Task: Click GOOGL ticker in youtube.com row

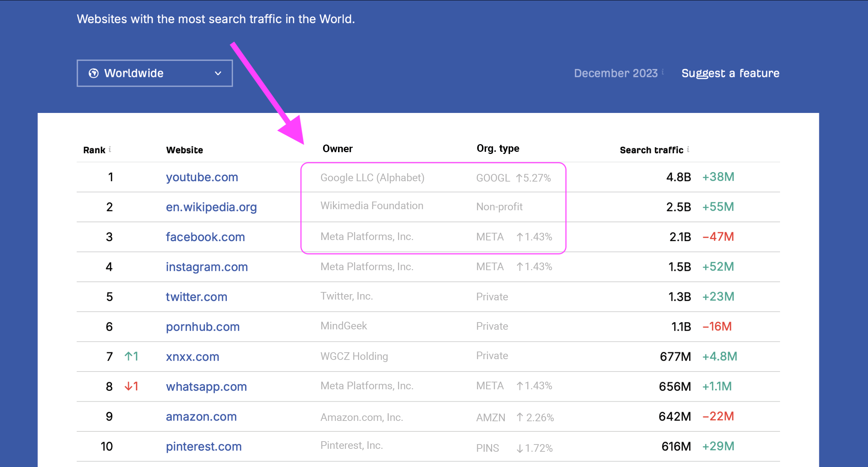Action: tap(493, 178)
